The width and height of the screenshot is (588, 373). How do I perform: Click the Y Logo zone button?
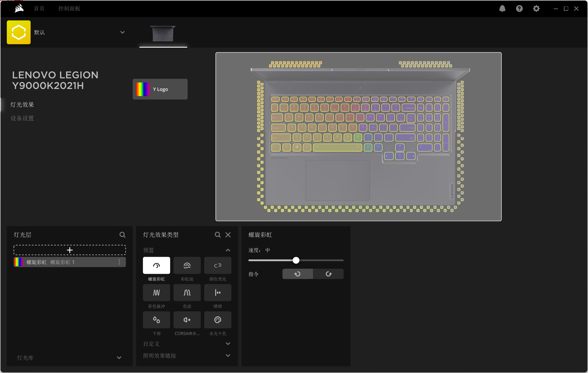pos(160,89)
